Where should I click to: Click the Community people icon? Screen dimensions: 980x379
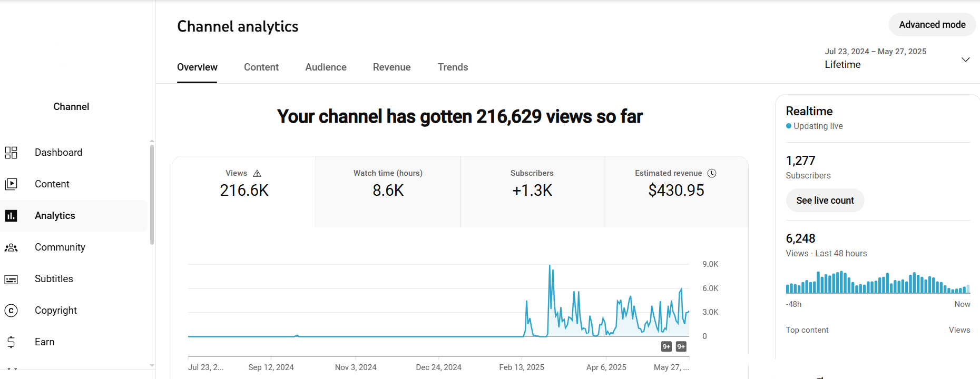[11, 247]
